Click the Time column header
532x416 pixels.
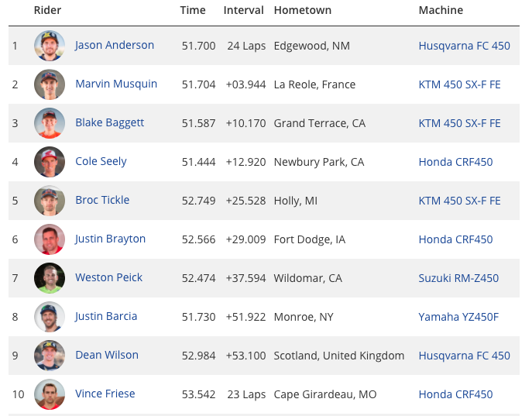(193, 10)
